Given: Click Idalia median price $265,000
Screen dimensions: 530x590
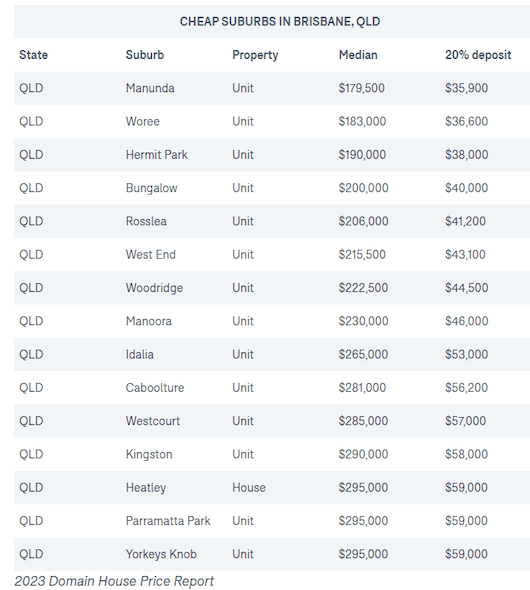Looking at the screenshot, I should [363, 354].
